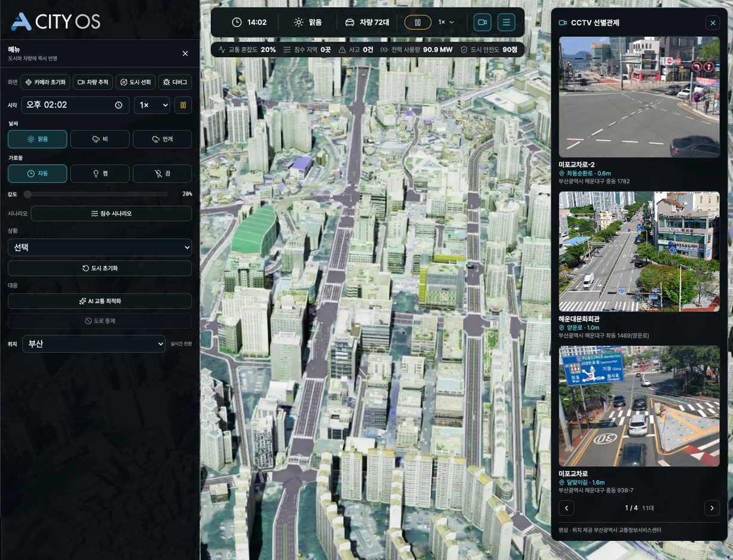Open the clock picker icon in time field
The width and height of the screenshot is (733, 560).
(119, 105)
